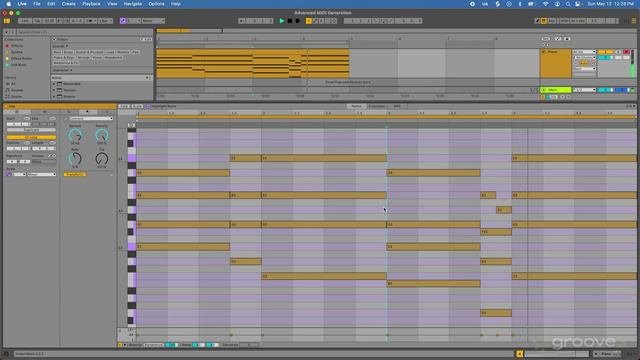Open the File menu
The width and height of the screenshot is (640, 360).
click(37, 4)
